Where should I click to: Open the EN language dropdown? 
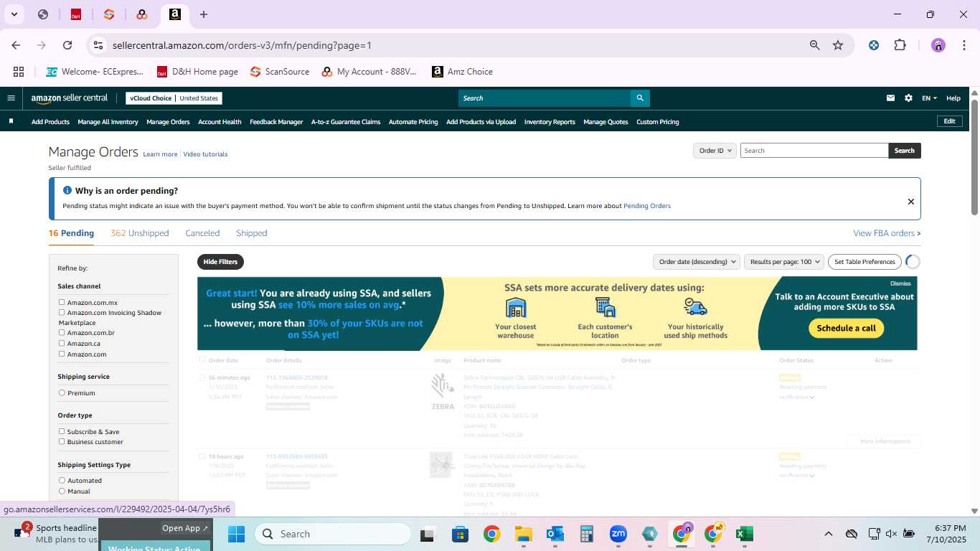929,98
